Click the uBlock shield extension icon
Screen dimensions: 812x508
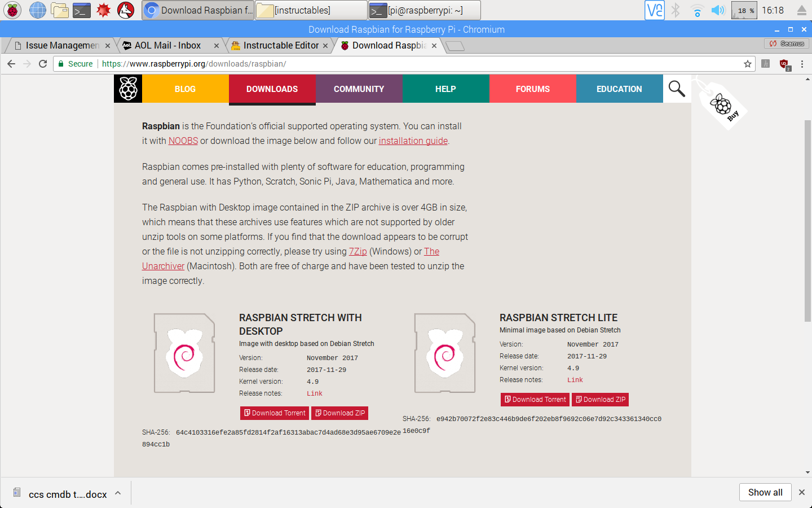click(784, 64)
